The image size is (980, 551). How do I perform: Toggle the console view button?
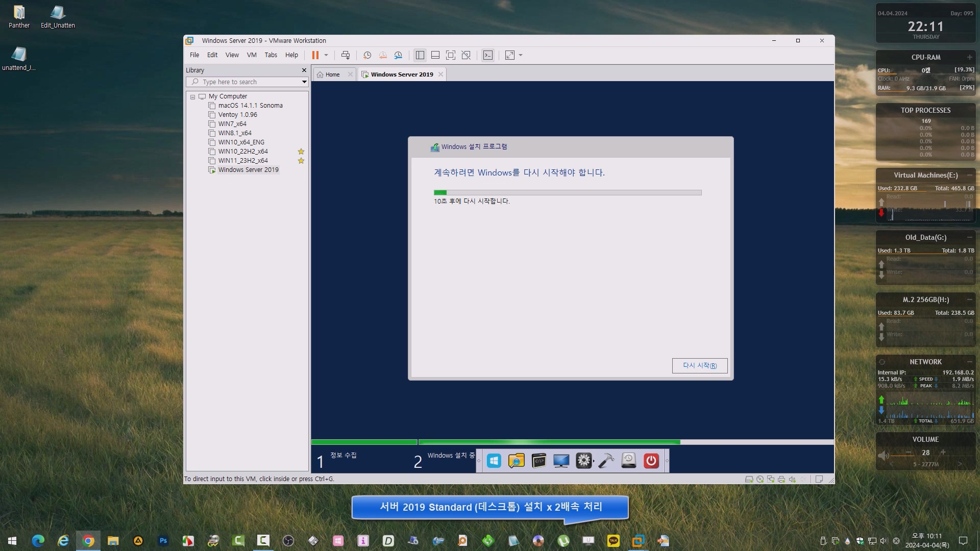coord(488,55)
